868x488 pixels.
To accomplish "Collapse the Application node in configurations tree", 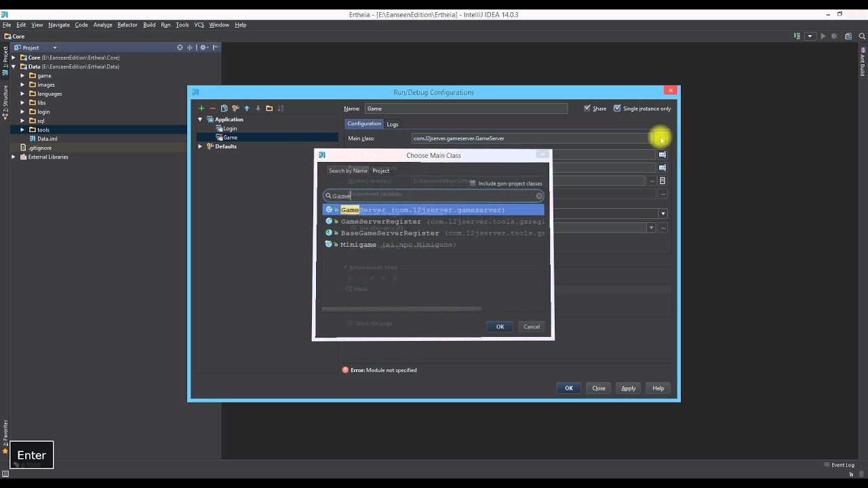I will (x=200, y=119).
